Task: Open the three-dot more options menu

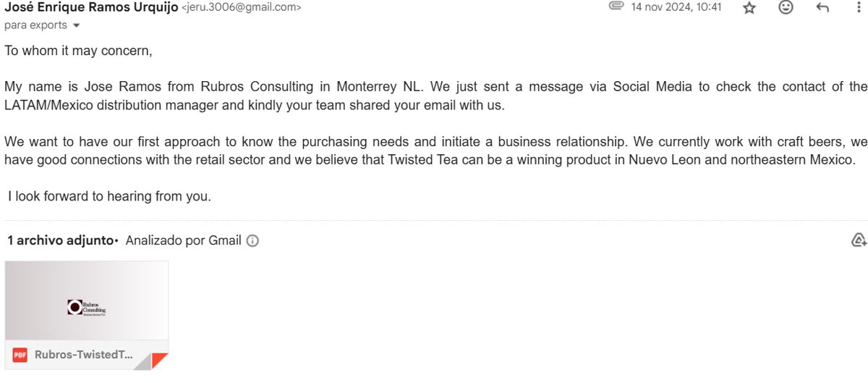Action: 859,7
